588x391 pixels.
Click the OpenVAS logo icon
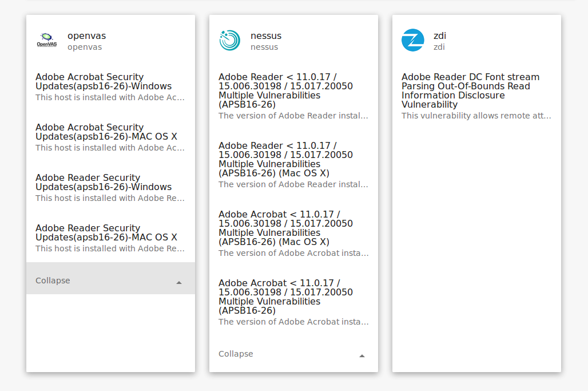coord(46,40)
